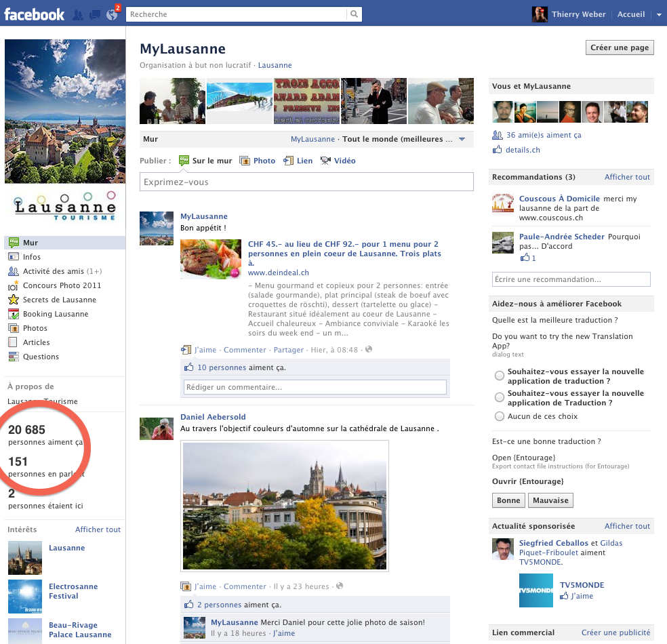Screen dimensions: 667x644
Task: Choose Sur le mur publish option
Action: click(x=205, y=161)
